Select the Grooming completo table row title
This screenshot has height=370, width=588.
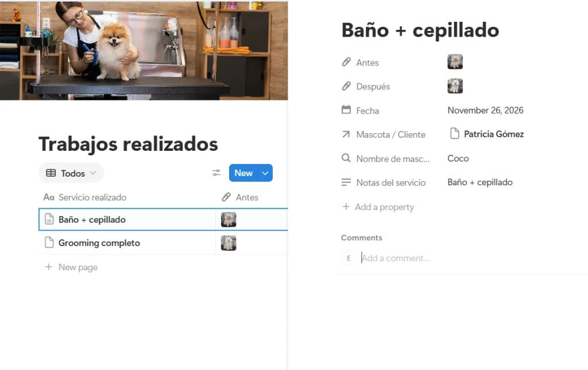click(99, 243)
